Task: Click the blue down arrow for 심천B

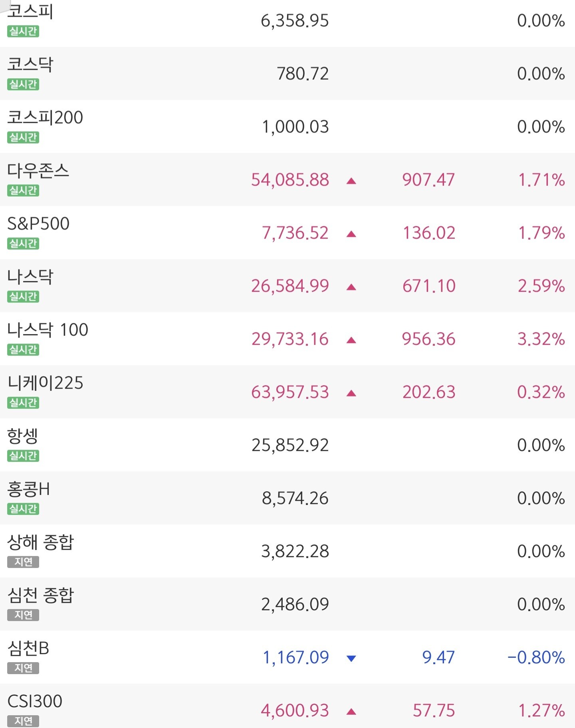Action: (x=351, y=658)
